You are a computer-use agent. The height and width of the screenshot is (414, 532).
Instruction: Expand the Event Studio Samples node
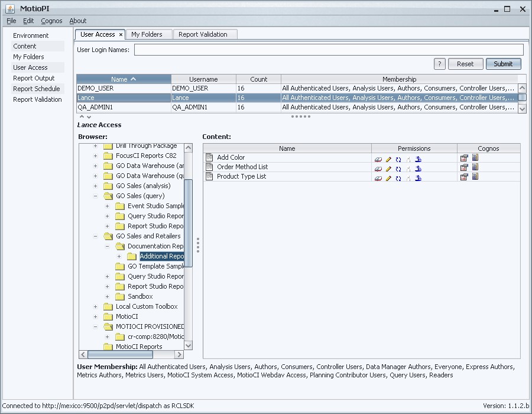click(107, 206)
